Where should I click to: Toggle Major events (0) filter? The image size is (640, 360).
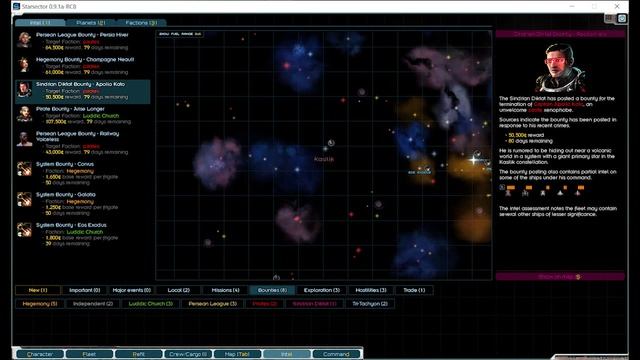click(131, 290)
